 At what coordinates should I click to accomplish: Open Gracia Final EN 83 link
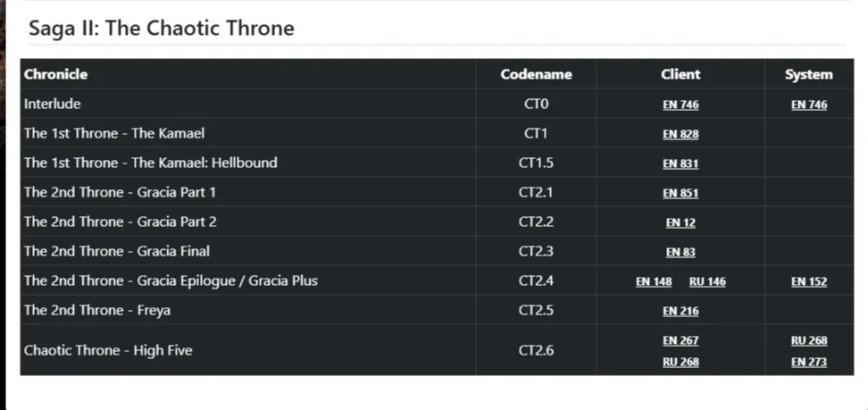[x=680, y=252]
